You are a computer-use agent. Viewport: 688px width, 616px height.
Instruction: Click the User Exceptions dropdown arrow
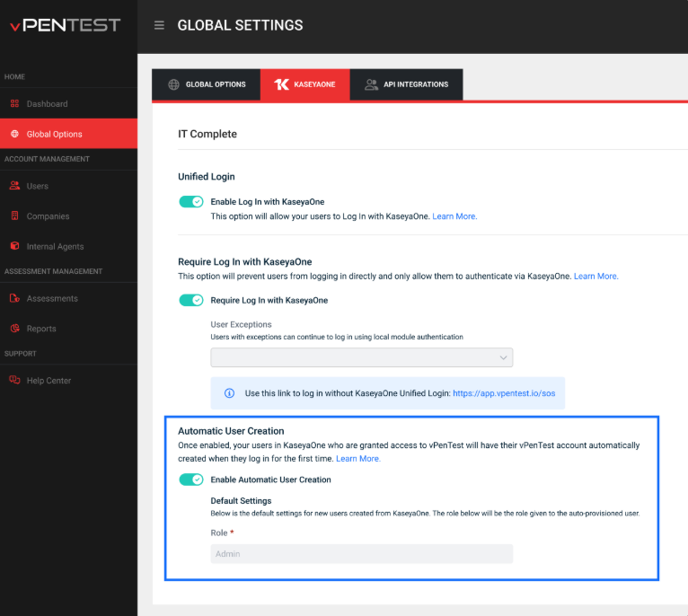pyautogui.click(x=503, y=357)
